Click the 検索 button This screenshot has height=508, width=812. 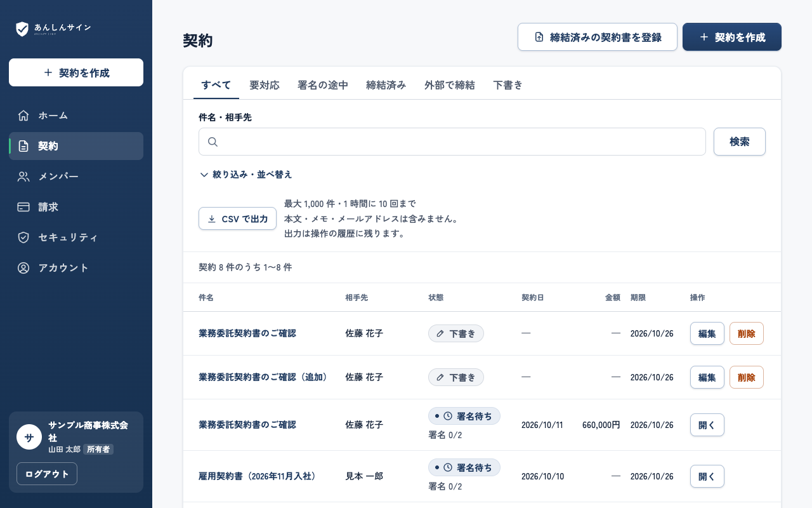pos(740,142)
